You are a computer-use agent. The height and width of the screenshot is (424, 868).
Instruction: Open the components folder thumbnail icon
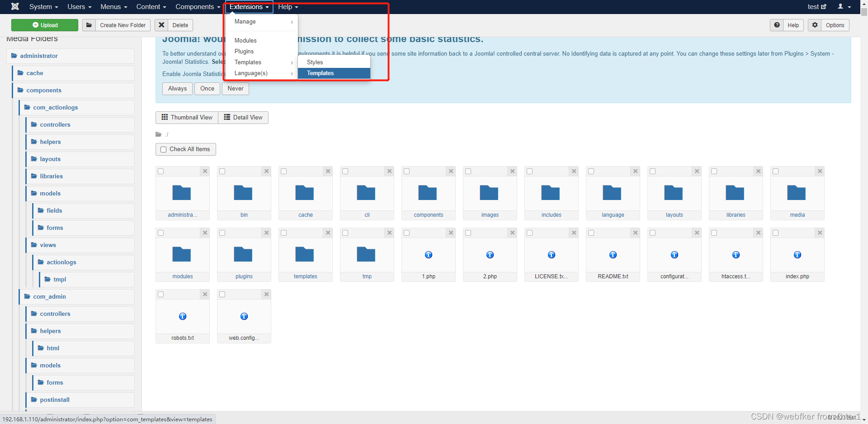click(x=428, y=193)
